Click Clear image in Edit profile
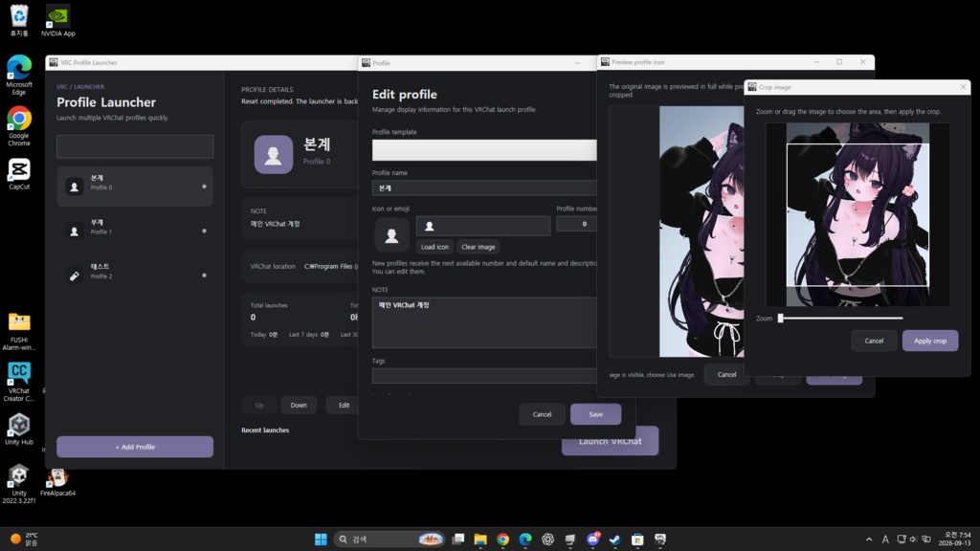This screenshot has height=551, width=980. [x=479, y=247]
